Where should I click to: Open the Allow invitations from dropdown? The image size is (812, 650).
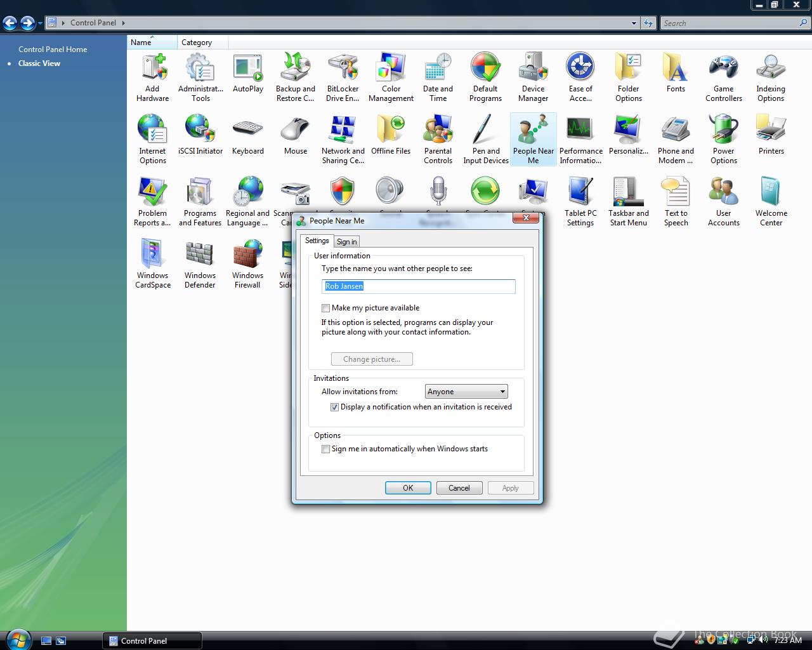(466, 392)
